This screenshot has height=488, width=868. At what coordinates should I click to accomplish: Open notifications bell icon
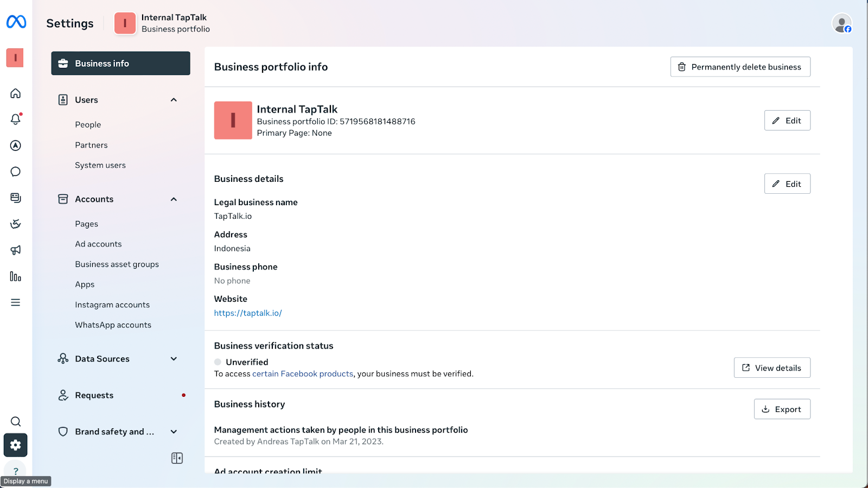16,119
